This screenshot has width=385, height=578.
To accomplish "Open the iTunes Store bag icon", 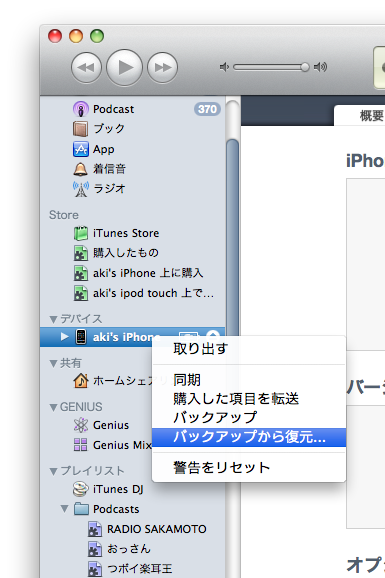I will pyautogui.click(x=81, y=233).
